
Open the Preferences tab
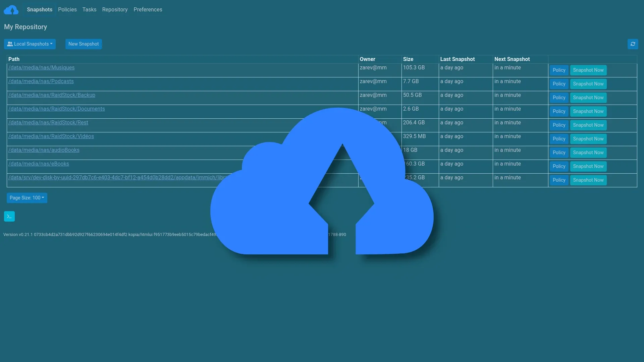click(x=148, y=10)
